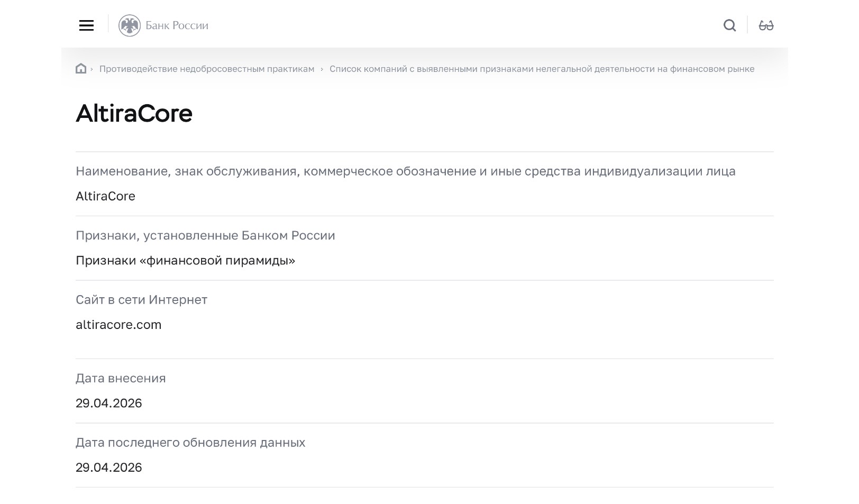The image size is (859, 504).
Task: Select the date under Дата внесения
Action: point(109,403)
